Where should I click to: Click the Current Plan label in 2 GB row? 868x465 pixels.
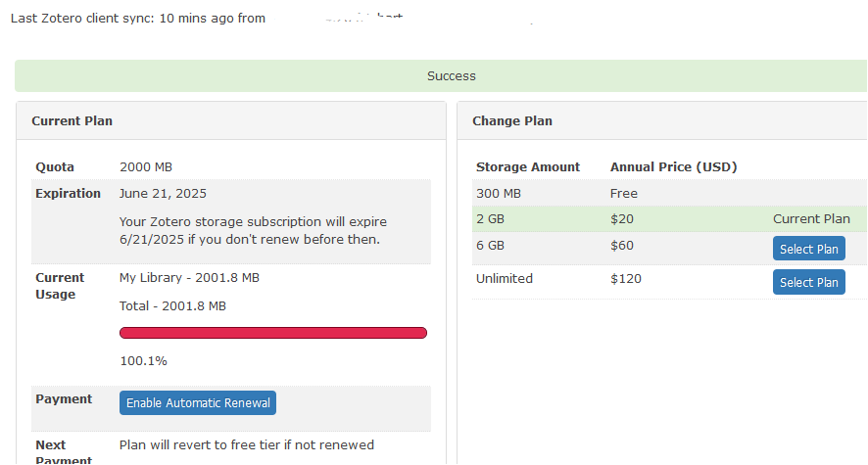point(811,219)
